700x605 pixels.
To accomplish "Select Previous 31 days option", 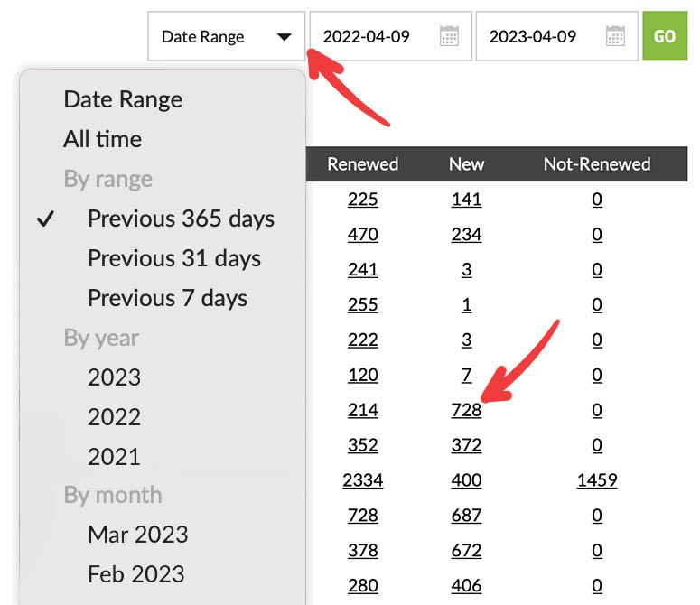I will point(173,258).
